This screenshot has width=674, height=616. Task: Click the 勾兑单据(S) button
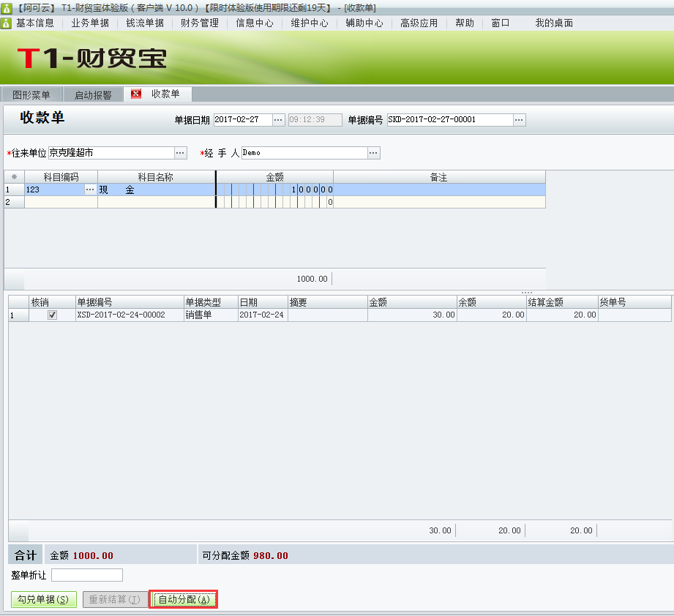tap(43, 598)
